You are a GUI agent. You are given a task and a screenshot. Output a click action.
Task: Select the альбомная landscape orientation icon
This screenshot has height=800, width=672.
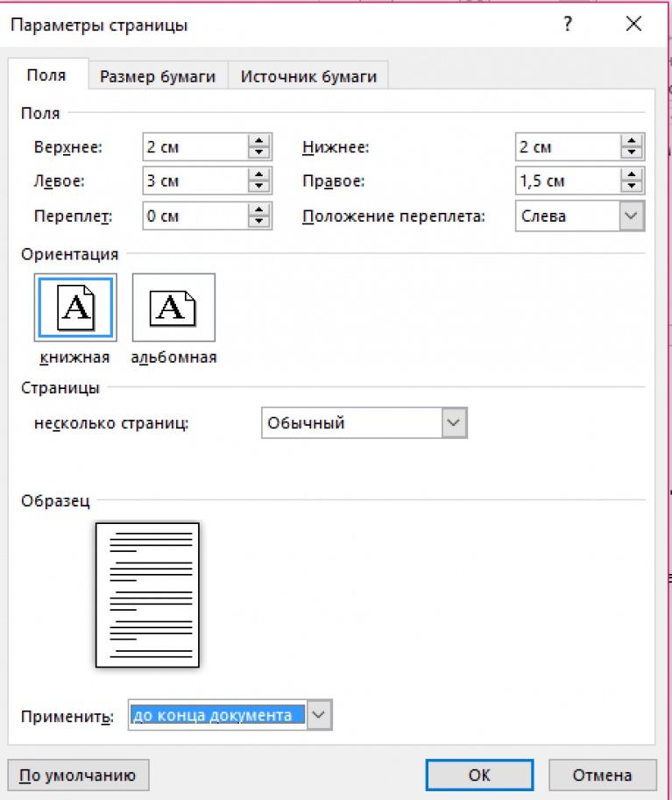click(173, 307)
